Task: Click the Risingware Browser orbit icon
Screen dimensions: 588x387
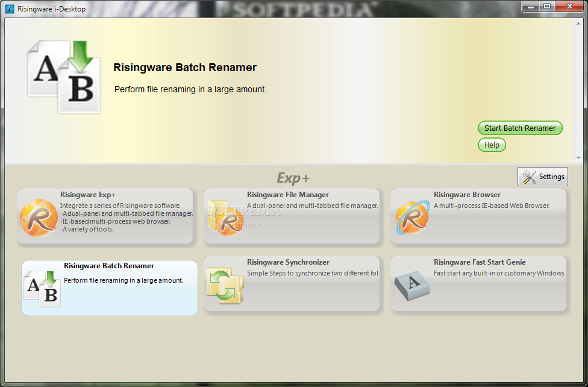Action: tap(413, 218)
